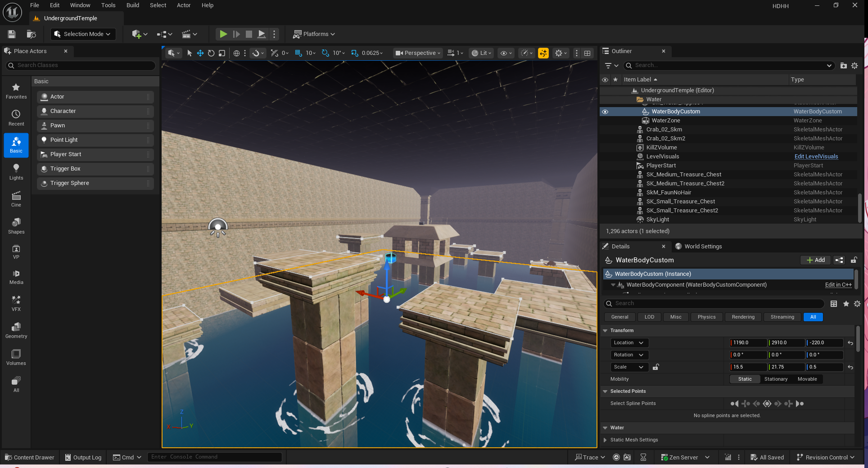Image resolution: width=868 pixels, height=468 pixels.
Task: Click the Save level icon in toolbar
Action: 12,34
